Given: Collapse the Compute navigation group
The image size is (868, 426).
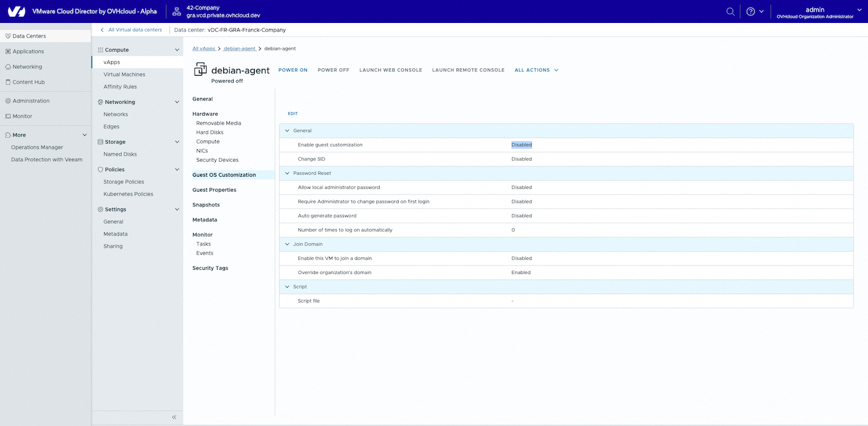Looking at the screenshot, I should pyautogui.click(x=177, y=50).
